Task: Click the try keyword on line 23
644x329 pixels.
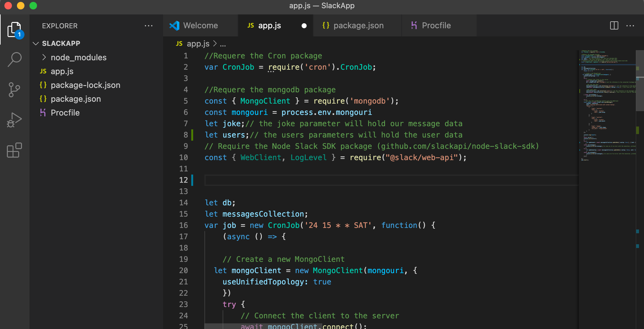Action: pos(229,305)
